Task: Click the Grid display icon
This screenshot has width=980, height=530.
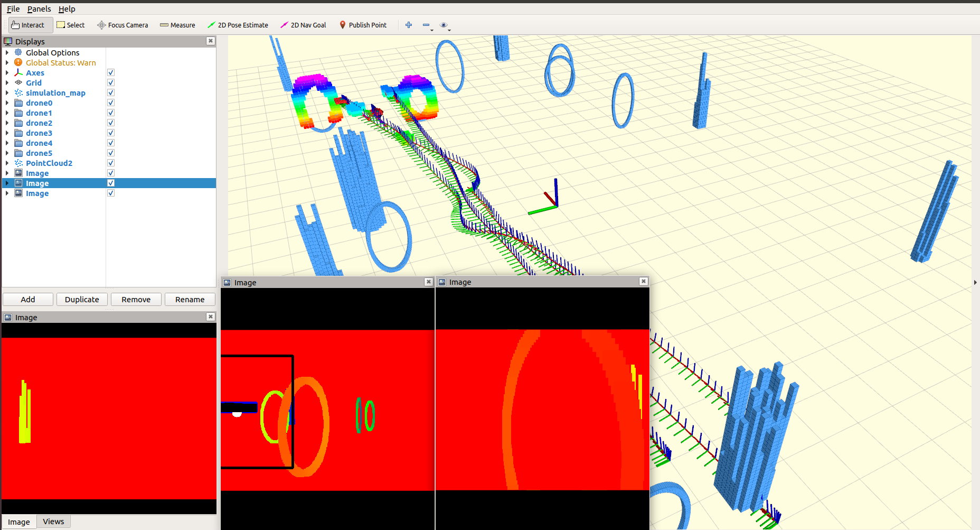Action: [18, 82]
